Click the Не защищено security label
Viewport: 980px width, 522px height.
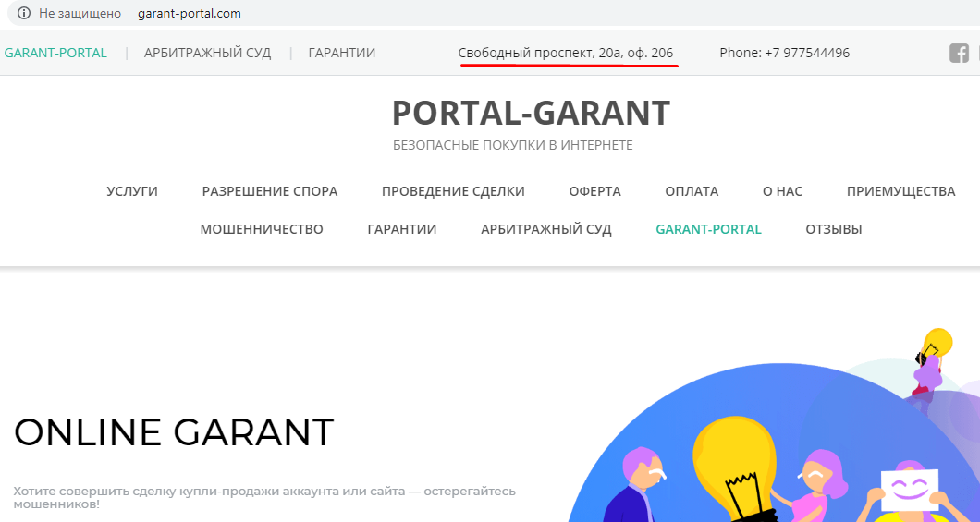pos(79,13)
